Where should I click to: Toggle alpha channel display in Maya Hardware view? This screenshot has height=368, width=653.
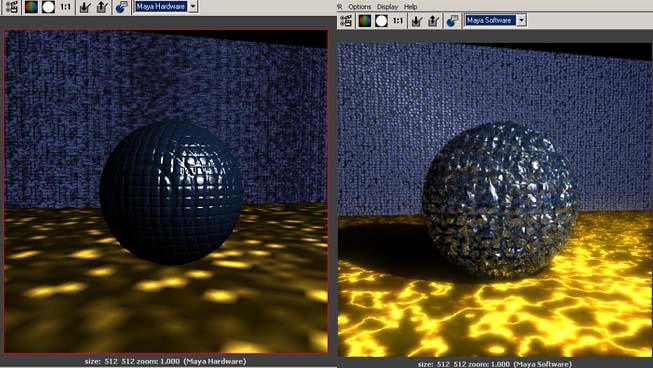pyautogui.click(x=48, y=7)
